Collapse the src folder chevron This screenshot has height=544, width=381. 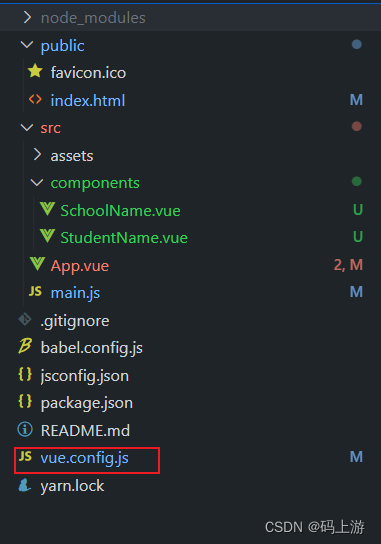click(27, 127)
